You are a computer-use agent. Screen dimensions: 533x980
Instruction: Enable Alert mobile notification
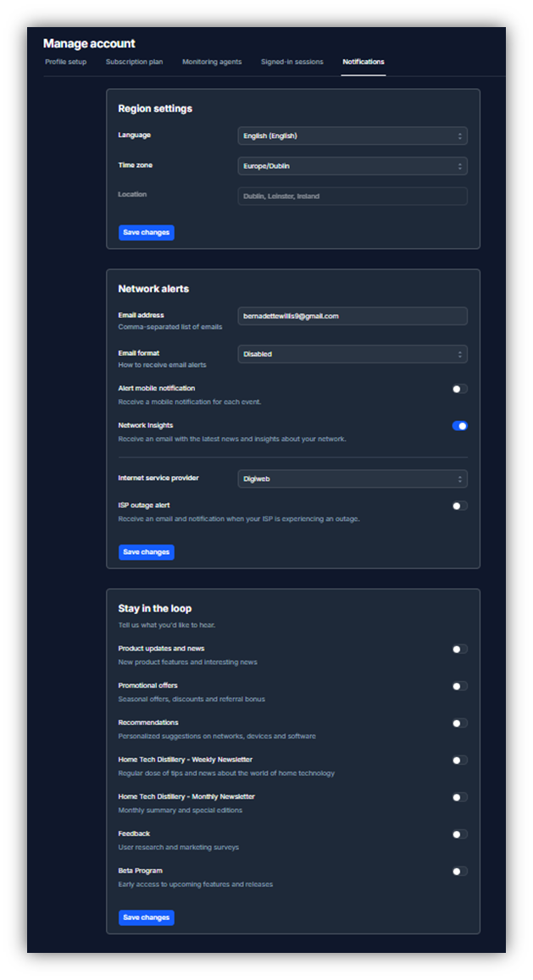pos(459,388)
